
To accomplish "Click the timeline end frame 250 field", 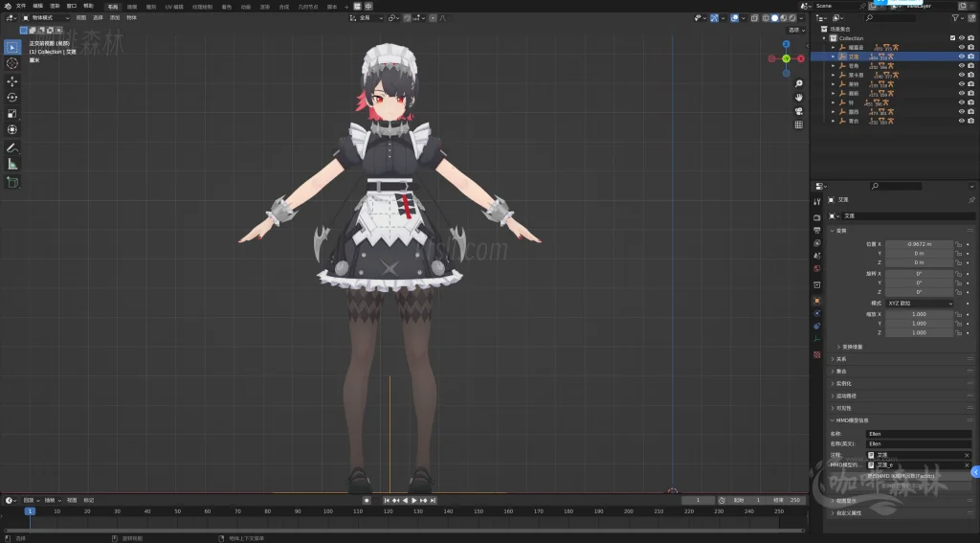I will click(x=789, y=501).
